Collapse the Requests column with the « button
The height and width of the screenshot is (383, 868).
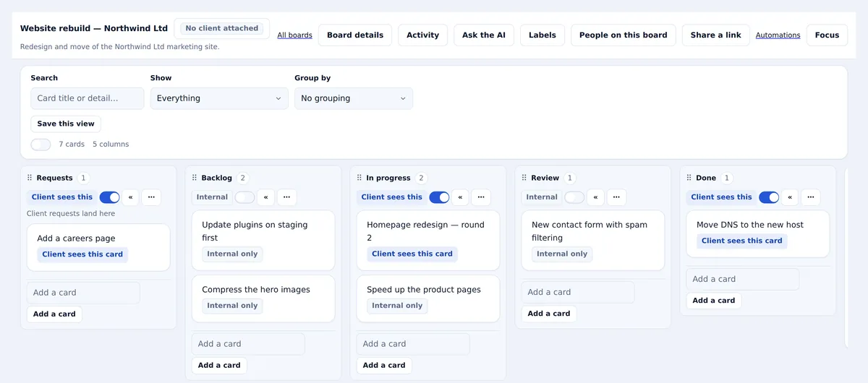click(130, 197)
